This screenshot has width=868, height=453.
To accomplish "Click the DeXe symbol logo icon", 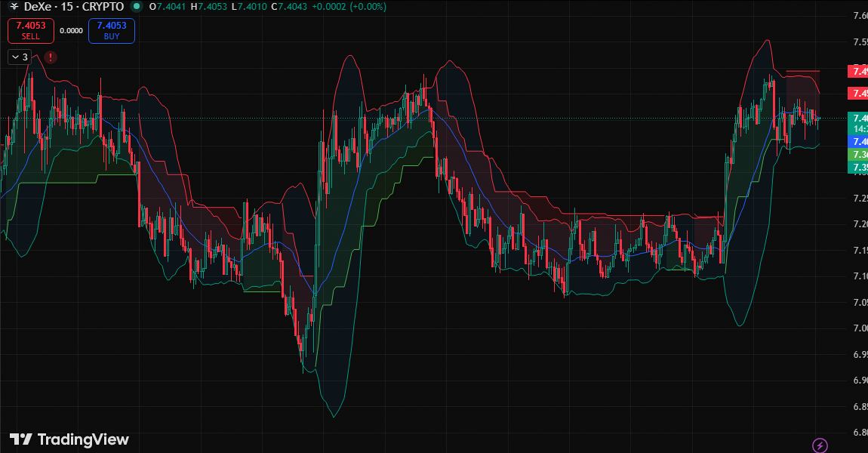I will tap(13, 7).
